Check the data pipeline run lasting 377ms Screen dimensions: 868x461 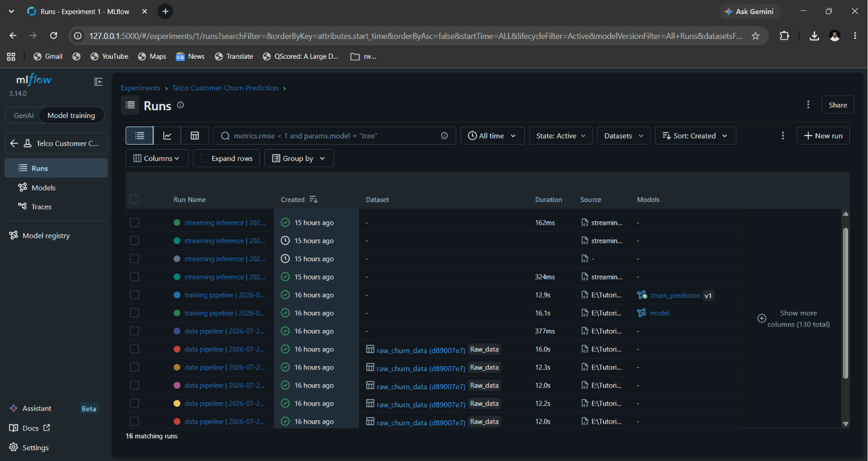pos(134,331)
